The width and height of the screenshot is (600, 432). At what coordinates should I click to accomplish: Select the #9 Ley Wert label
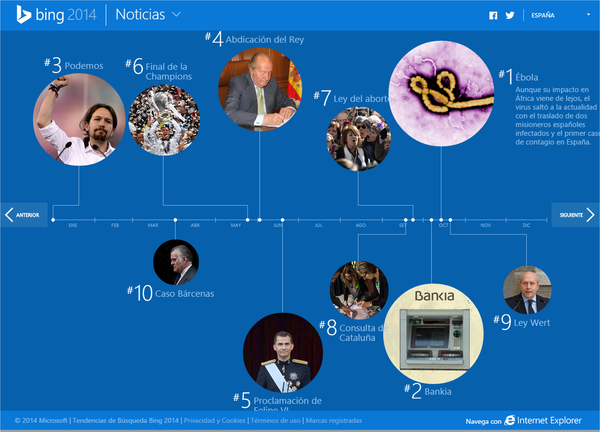coord(522,322)
